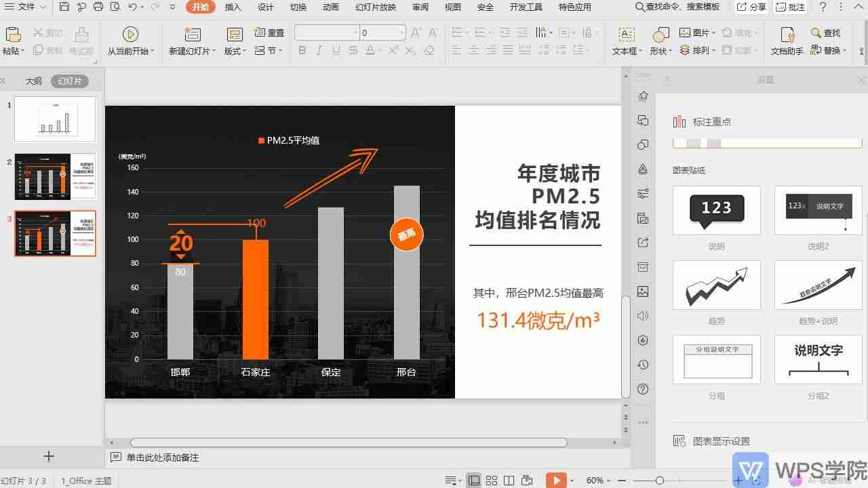Click the Replace (替换) icon
The height and width of the screenshot is (488, 868).
(816, 50)
